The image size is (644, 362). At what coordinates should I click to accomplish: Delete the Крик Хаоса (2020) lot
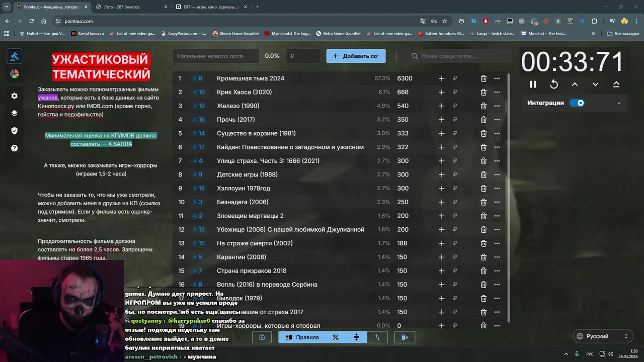click(484, 92)
